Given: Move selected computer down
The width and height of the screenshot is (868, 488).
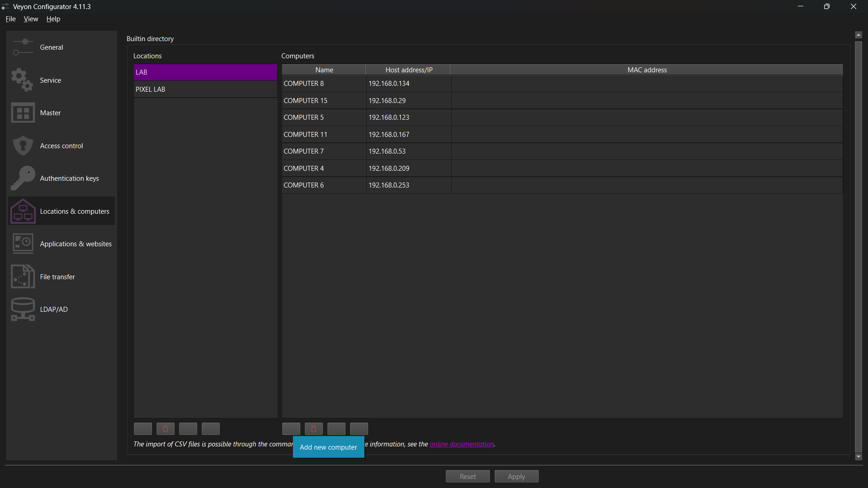Looking at the screenshot, I should click(359, 429).
